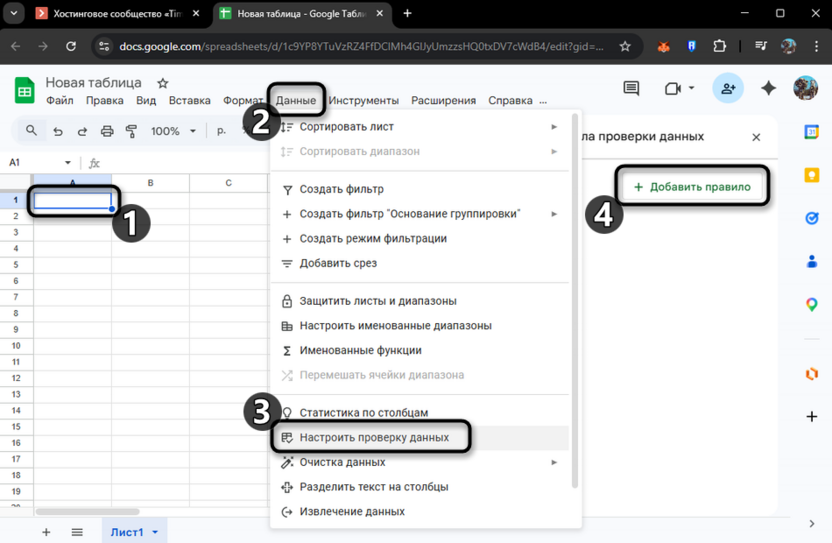Open the Вставка menu
This screenshot has height=543, width=832.
point(189,100)
